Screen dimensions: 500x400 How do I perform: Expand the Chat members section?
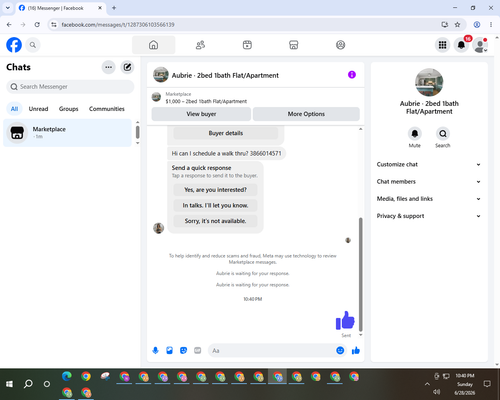pyautogui.click(x=429, y=182)
